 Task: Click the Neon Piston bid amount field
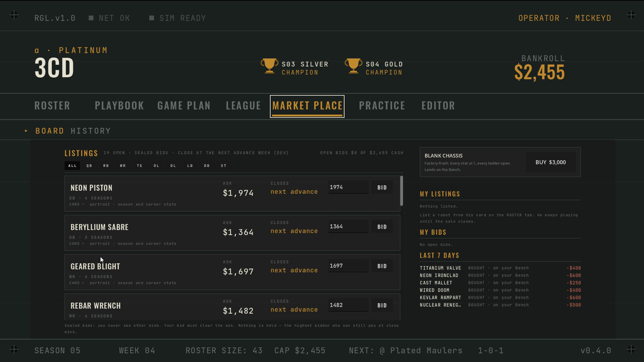pos(348,187)
